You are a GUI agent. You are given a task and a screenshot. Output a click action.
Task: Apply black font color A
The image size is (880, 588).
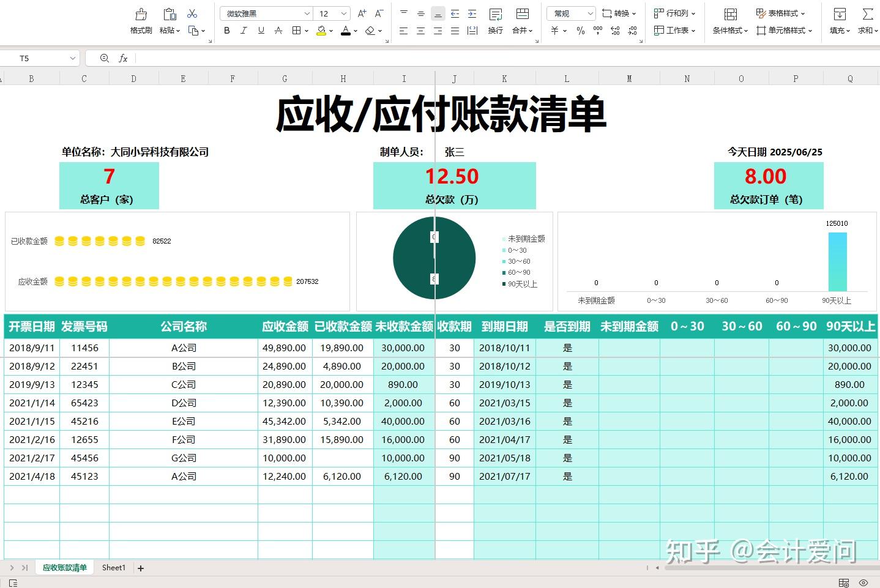tap(346, 30)
